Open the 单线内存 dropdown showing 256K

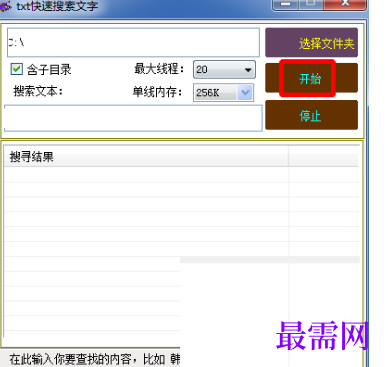coord(223,92)
